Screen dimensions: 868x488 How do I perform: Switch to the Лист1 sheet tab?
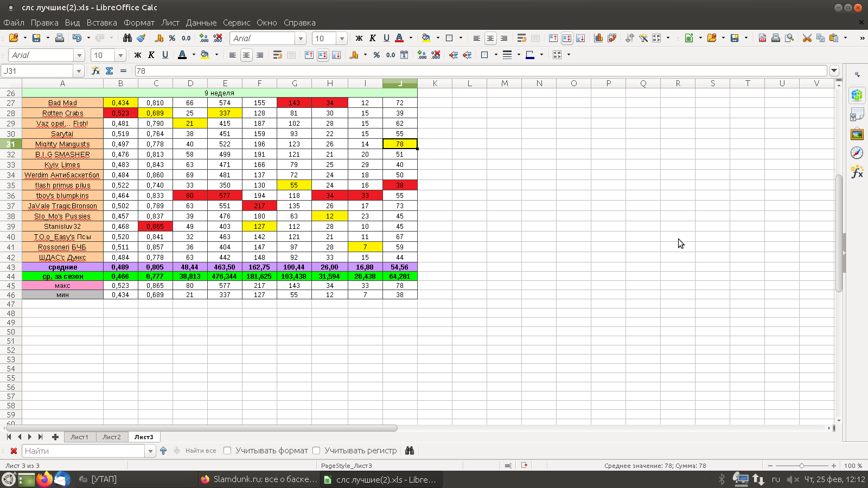pos(79,437)
